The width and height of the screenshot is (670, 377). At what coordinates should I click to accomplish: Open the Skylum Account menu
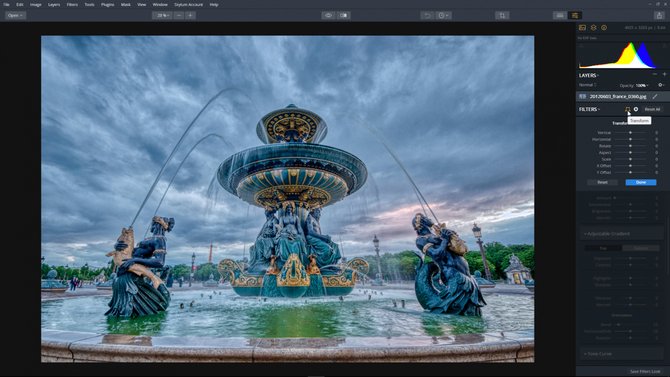[188, 4]
